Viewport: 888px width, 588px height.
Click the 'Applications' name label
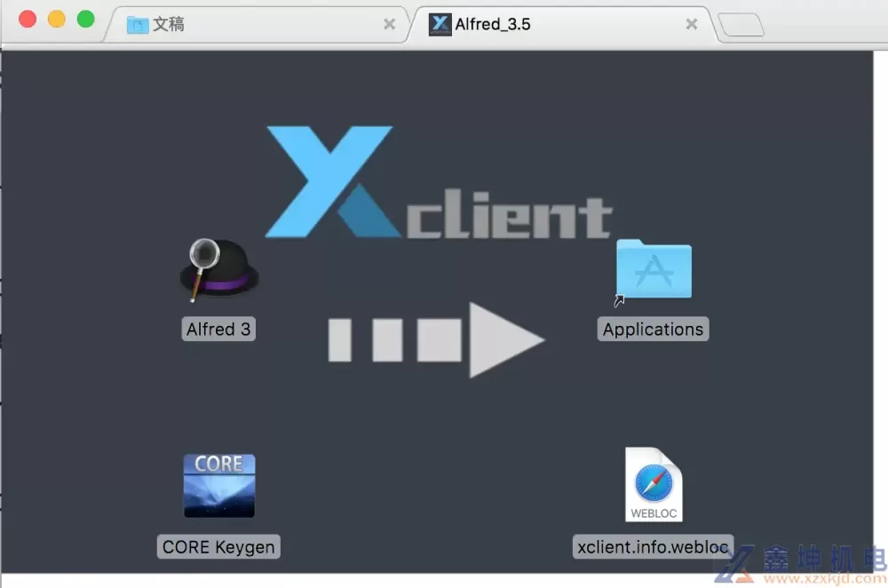pyautogui.click(x=653, y=330)
